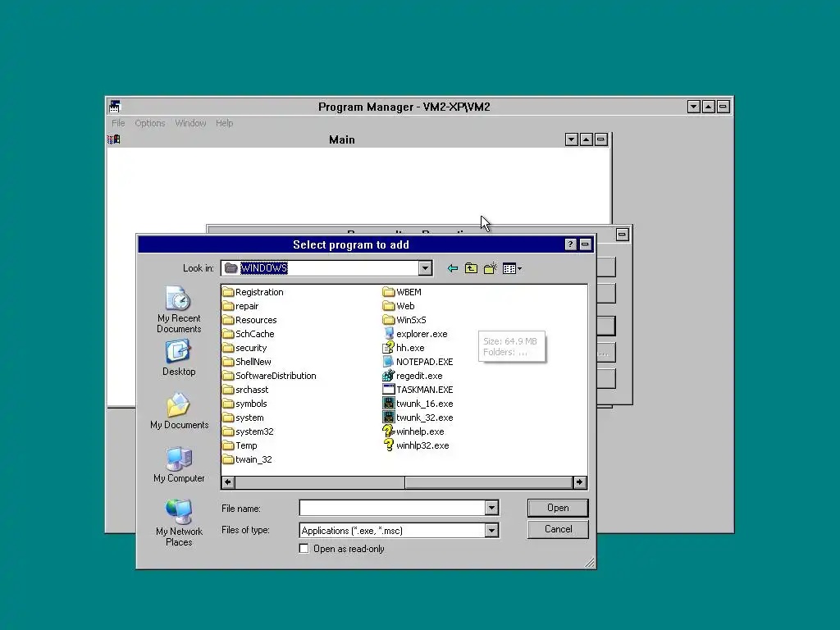The height and width of the screenshot is (630, 840).
Task: Expand the Look in dropdown arrow
Action: (426, 268)
